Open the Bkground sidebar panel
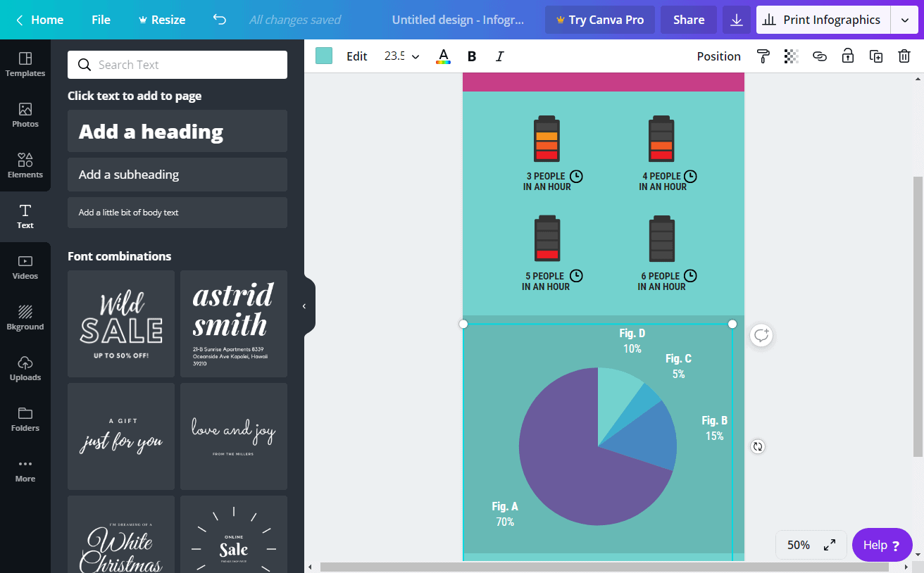The image size is (924, 573). [x=25, y=318]
